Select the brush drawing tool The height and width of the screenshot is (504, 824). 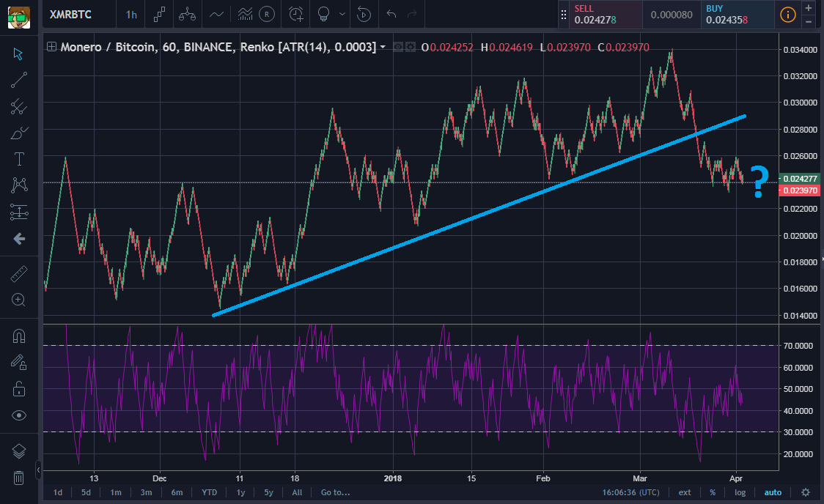coord(18,133)
